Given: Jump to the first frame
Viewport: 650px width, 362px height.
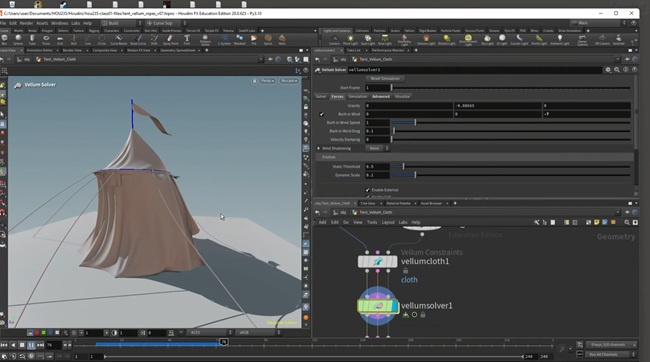Looking at the screenshot, I should pos(4,345).
